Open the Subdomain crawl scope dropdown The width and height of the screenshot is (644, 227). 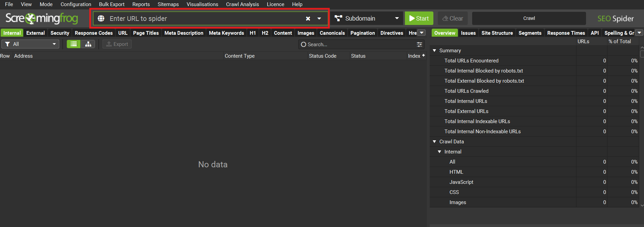pos(367,19)
